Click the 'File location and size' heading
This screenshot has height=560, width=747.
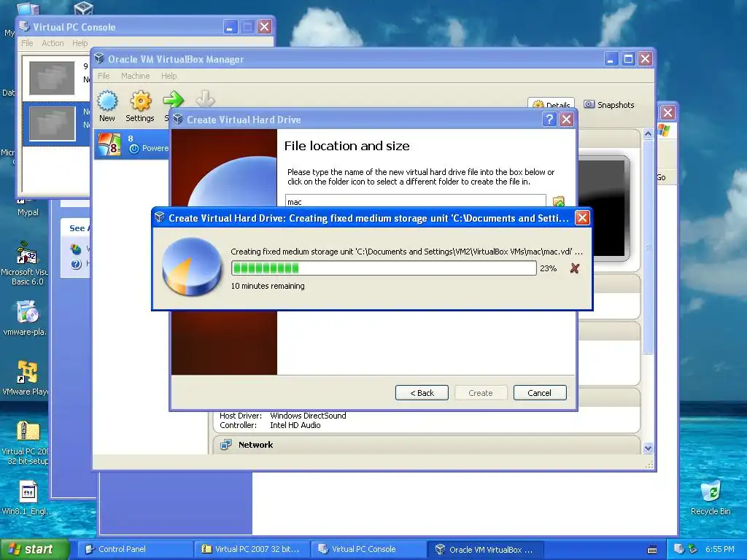point(347,146)
